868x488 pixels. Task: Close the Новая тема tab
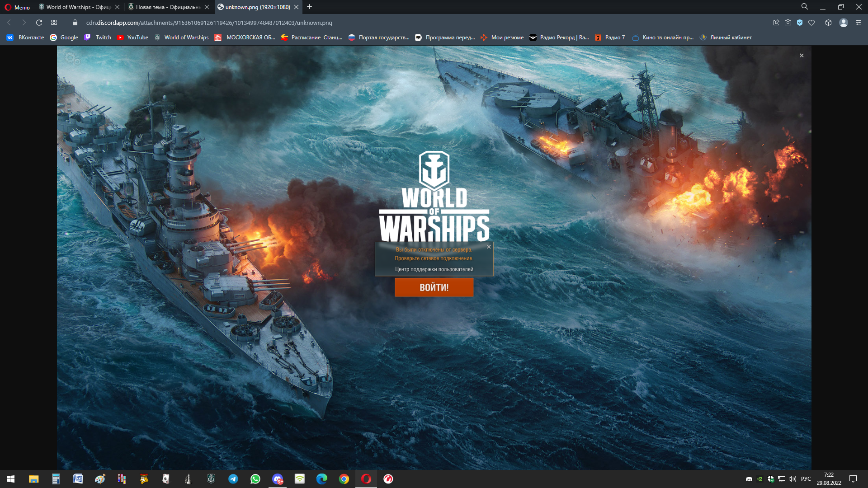pos(207,7)
